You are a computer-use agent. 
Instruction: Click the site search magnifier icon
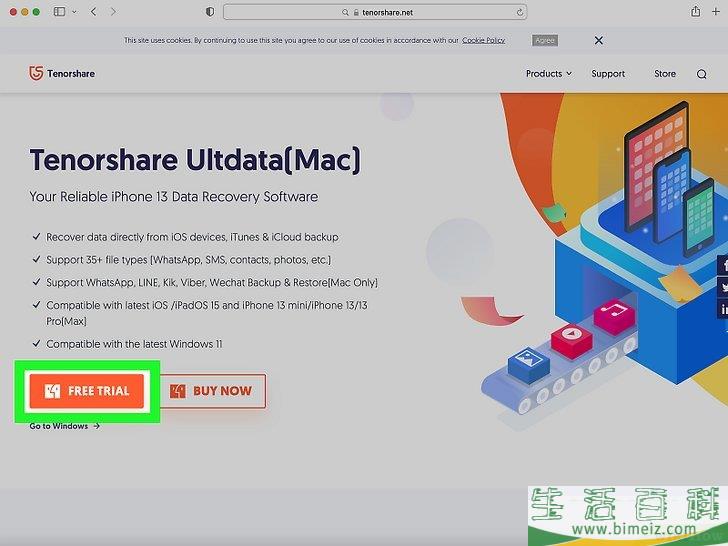coord(702,74)
